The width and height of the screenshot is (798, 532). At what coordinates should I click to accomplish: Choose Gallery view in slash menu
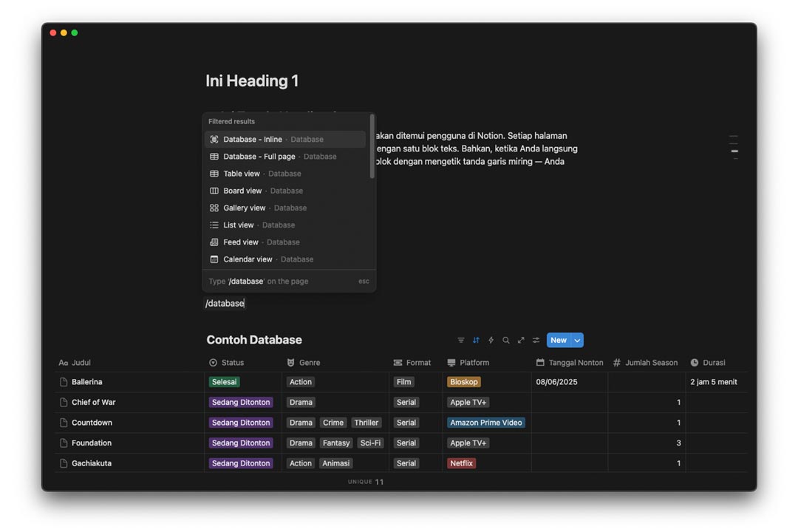[244, 208]
